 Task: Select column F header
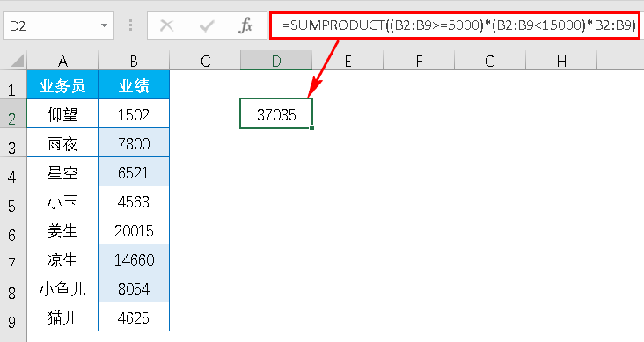coord(419,61)
